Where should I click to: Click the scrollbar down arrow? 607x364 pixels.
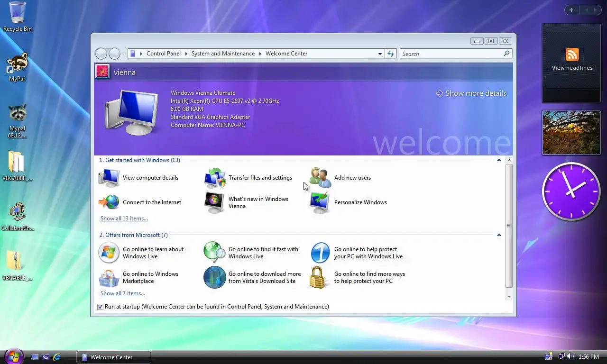point(509,296)
